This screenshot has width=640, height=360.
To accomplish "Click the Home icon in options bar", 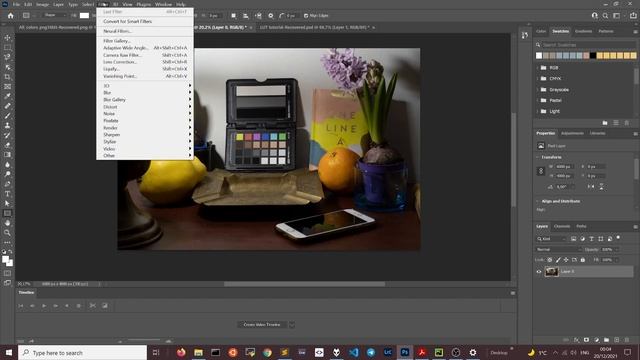I will tap(11, 16).
